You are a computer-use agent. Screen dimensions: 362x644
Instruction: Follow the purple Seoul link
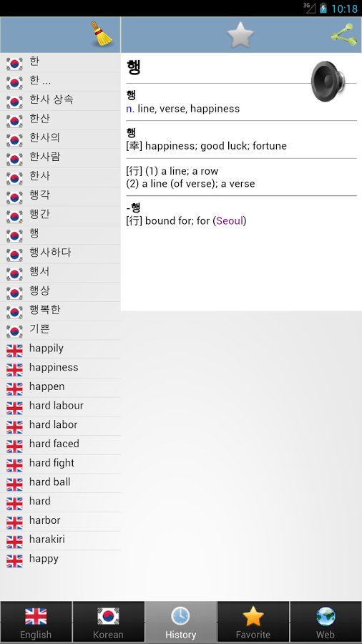pos(230,221)
